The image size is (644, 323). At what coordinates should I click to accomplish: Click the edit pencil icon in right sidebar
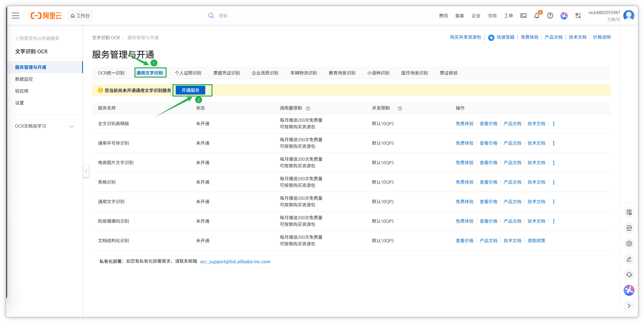click(x=629, y=259)
